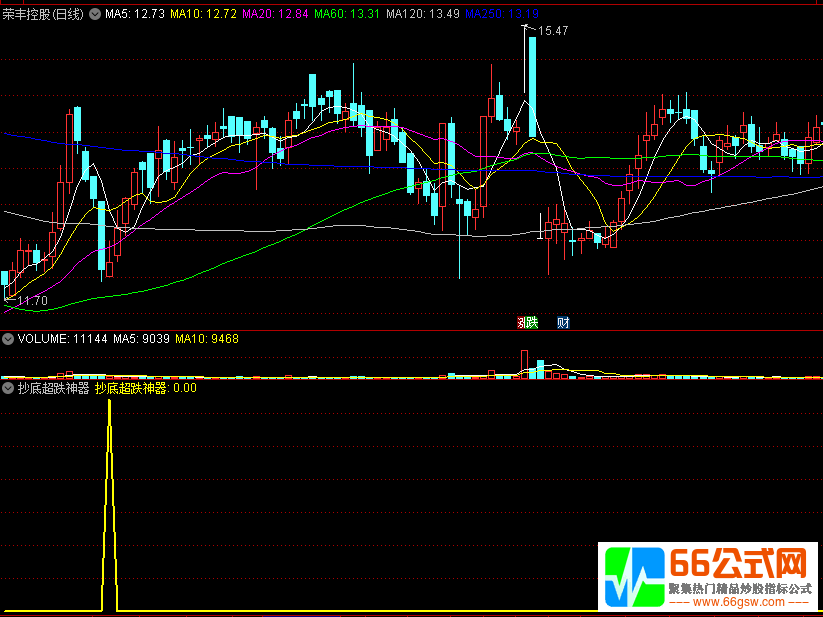Click the green MA60: 13.31 label
The height and width of the screenshot is (617, 823).
coord(348,14)
